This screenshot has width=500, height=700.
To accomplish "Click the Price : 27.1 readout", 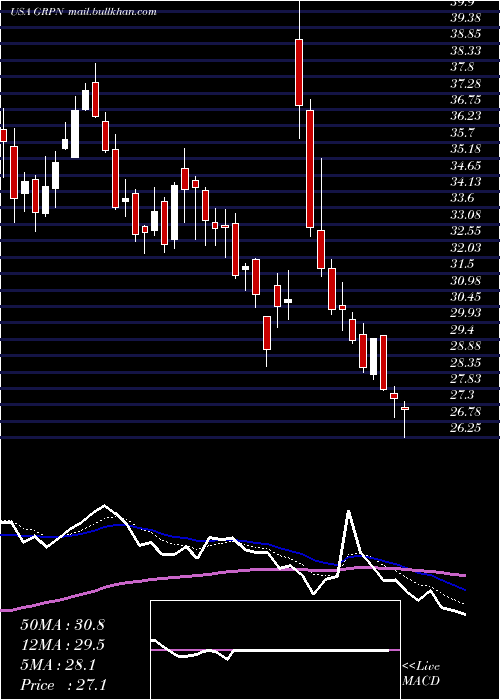I will click(63, 685).
